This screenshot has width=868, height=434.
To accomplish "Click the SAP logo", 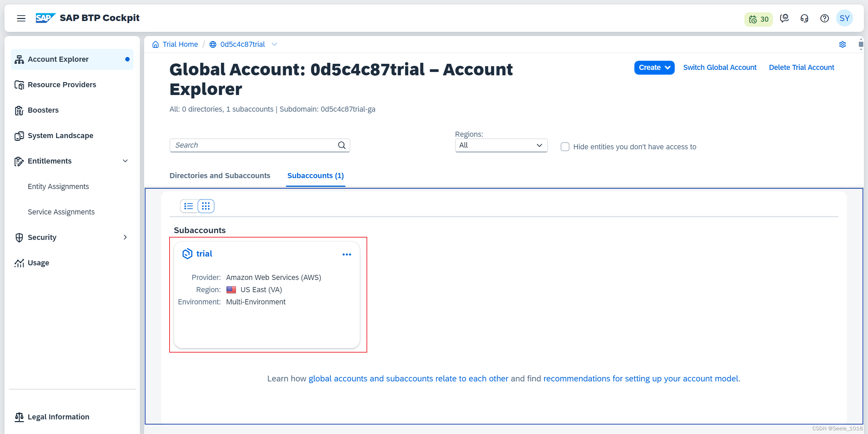I will coord(45,18).
